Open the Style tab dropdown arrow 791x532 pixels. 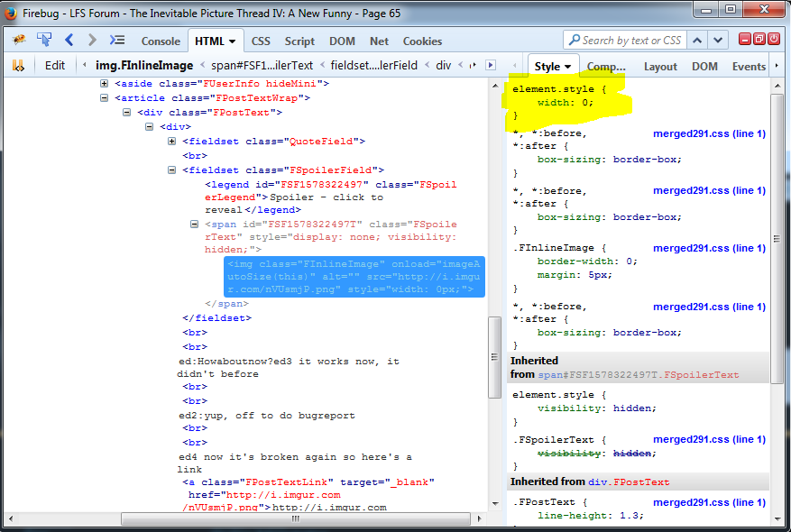point(568,67)
